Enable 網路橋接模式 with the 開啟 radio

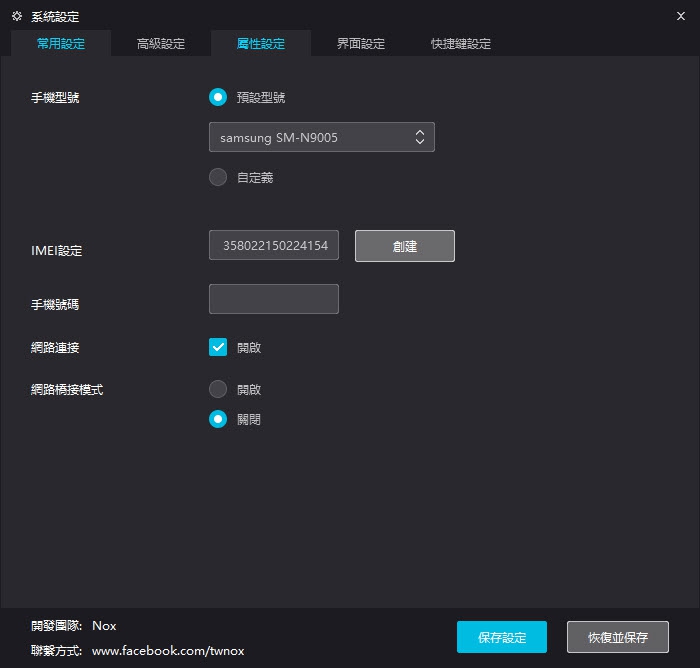coord(218,389)
